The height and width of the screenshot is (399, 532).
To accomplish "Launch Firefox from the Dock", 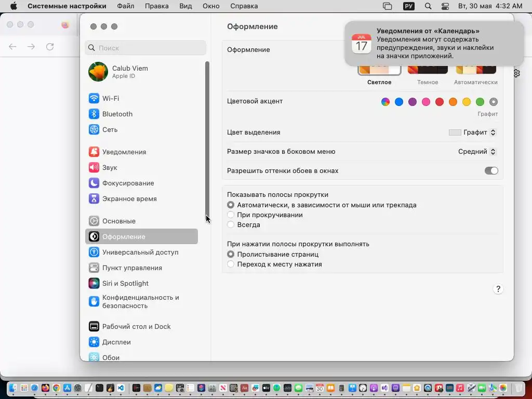I will [46, 388].
